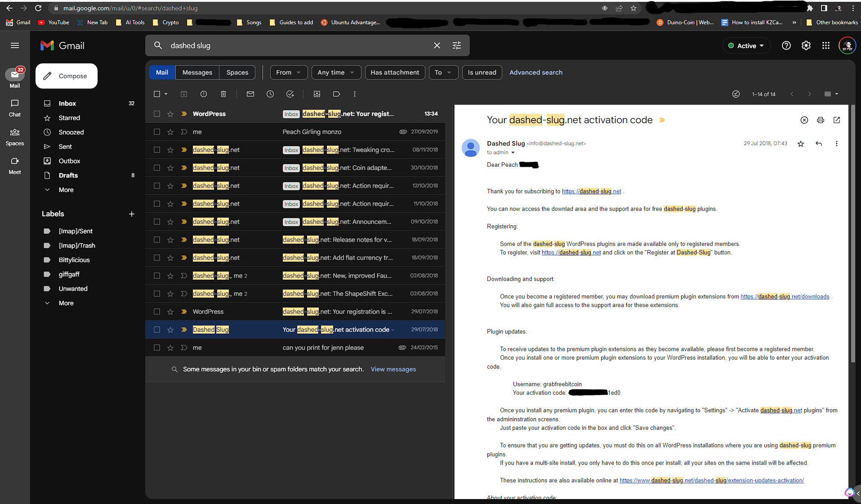Open the dashed-slug.net/downloads link

[785, 297]
